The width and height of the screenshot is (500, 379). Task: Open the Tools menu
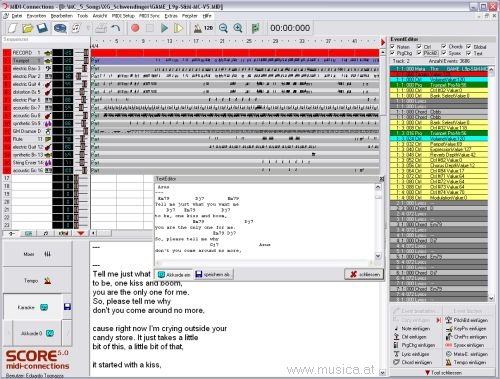click(82, 16)
